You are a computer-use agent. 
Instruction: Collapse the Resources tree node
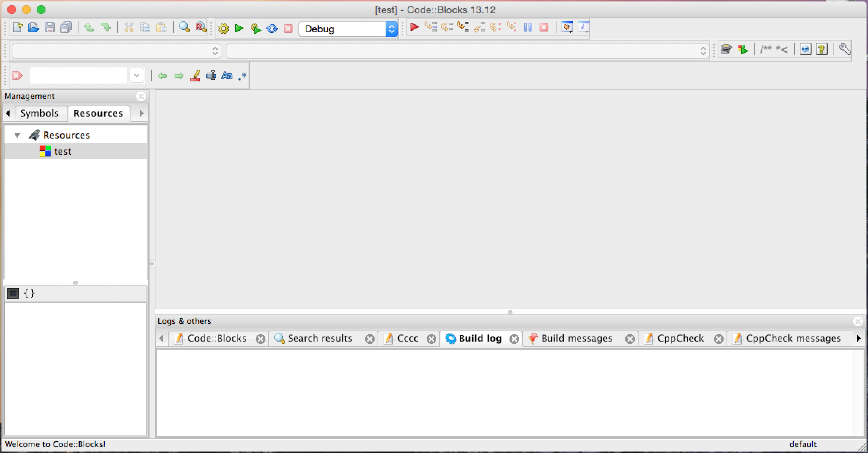pyautogui.click(x=17, y=135)
